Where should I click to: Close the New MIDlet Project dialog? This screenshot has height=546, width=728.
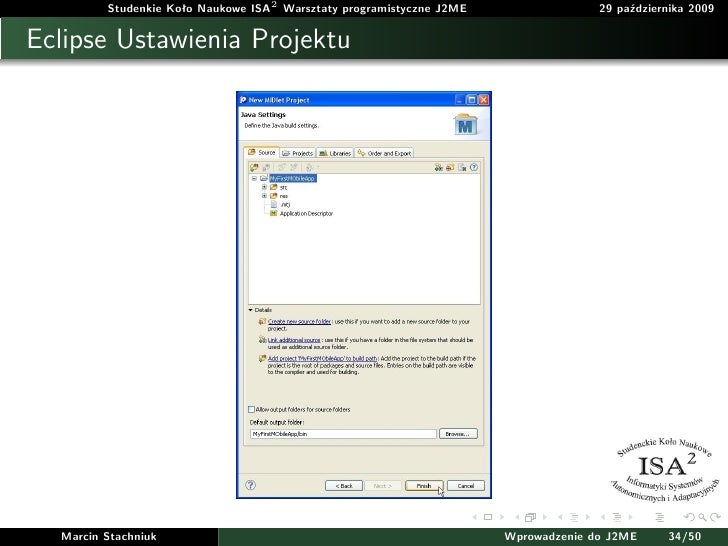coord(483,100)
